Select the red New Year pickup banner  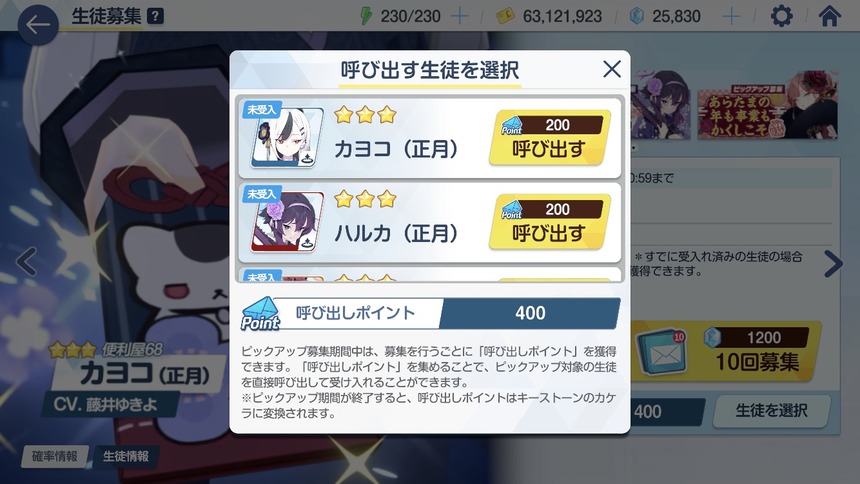coord(767,106)
